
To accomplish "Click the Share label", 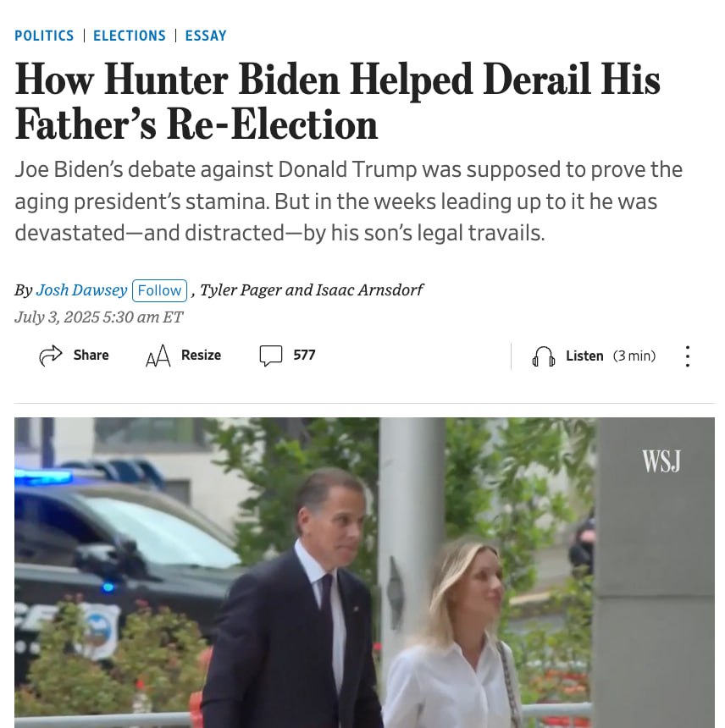I will click(x=91, y=356).
